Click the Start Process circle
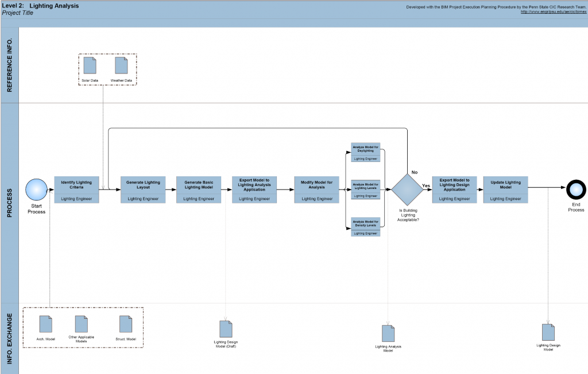The image size is (588, 374). click(x=36, y=189)
